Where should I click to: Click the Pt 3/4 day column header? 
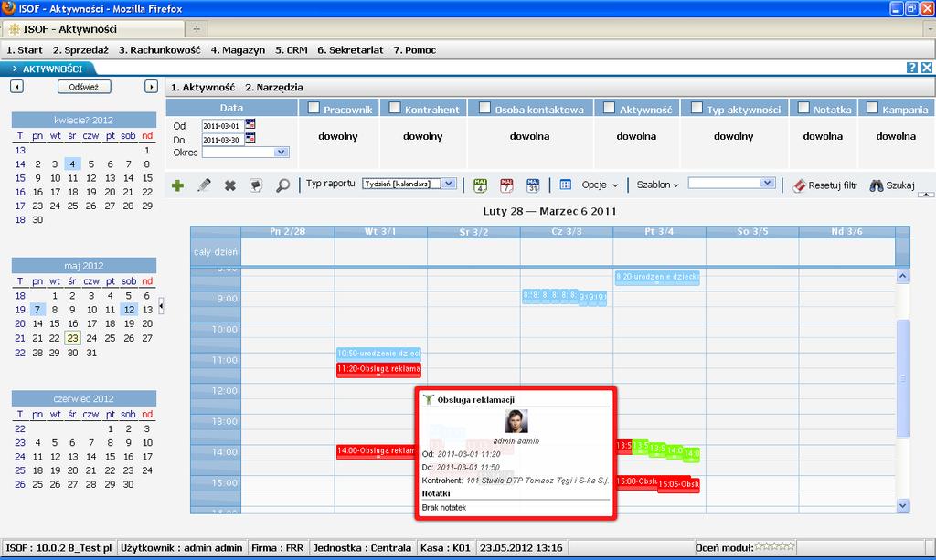pyautogui.click(x=659, y=231)
